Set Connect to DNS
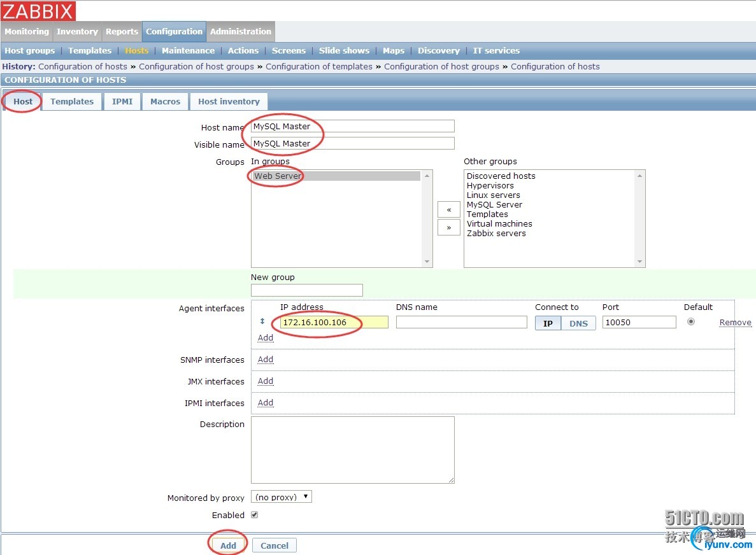The image size is (756, 555). tap(578, 323)
